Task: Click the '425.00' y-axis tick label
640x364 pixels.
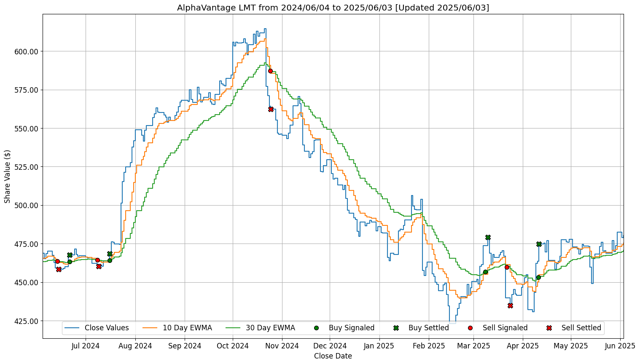Action: coord(27,321)
